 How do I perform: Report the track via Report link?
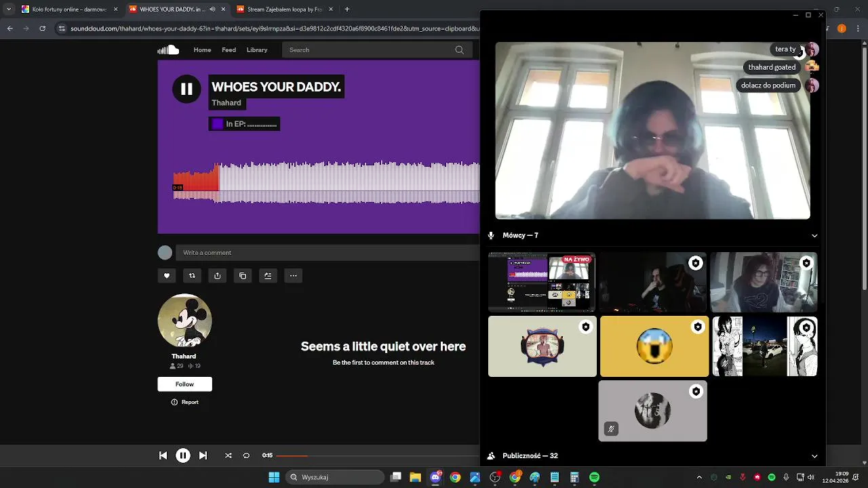184,402
